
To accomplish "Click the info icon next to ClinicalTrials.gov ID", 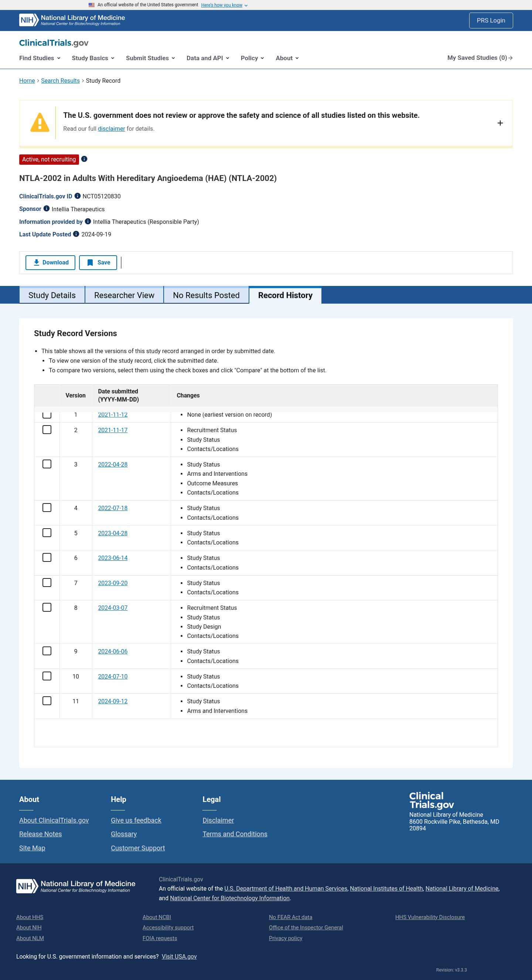I will tap(77, 196).
